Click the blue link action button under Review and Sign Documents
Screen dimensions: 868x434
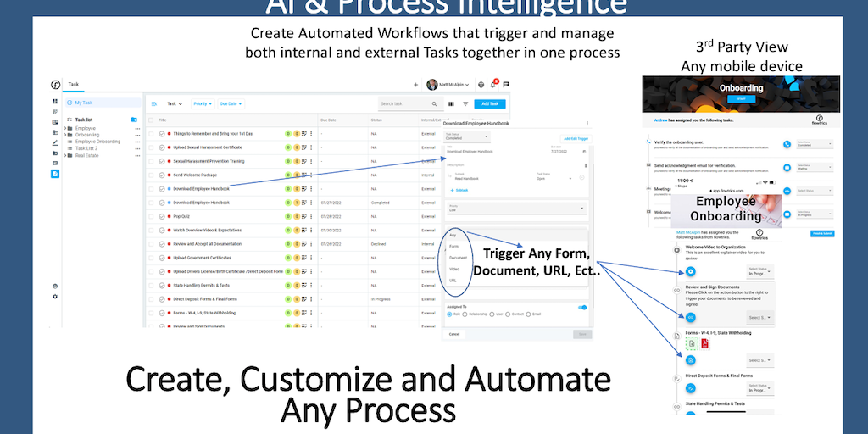(x=690, y=317)
